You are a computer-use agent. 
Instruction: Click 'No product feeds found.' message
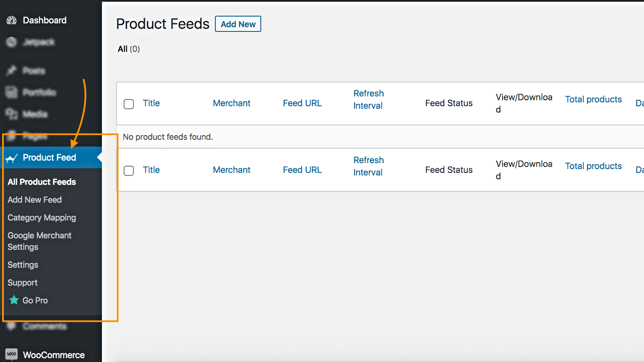coord(168,137)
